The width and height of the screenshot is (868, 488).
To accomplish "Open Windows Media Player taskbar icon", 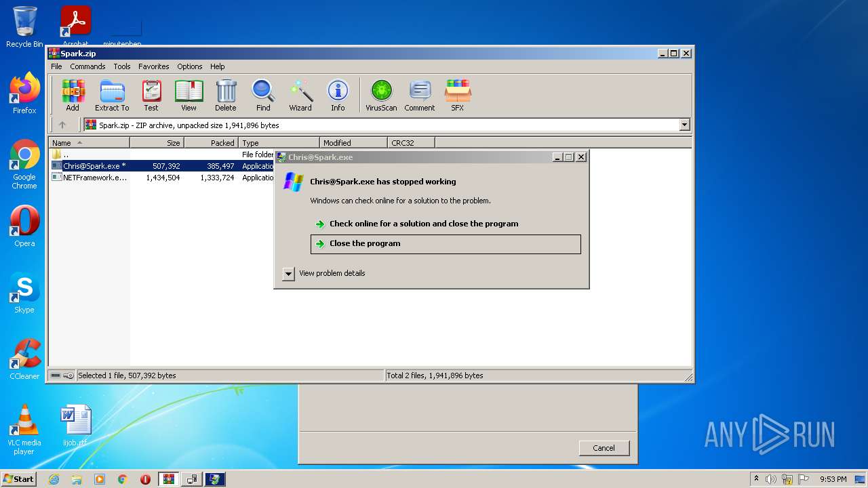I will 100,479.
